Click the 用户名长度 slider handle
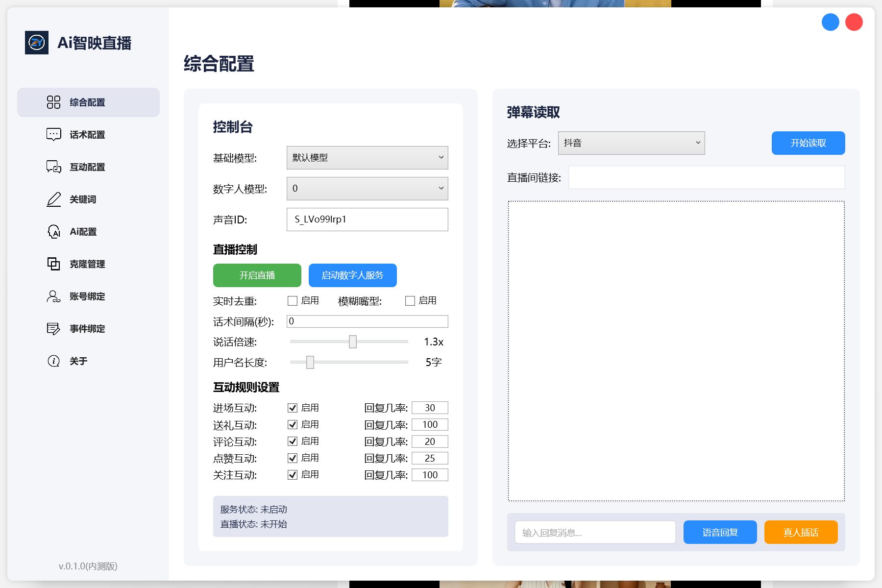This screenshot has height=588, width=882. (310, 362)
